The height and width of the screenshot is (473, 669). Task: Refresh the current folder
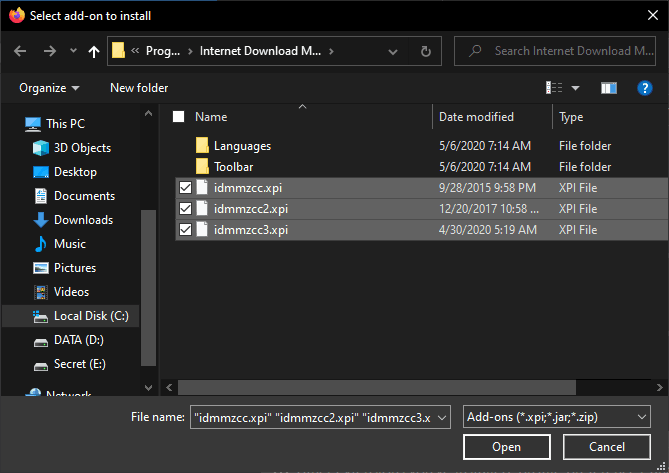(425, 52)
